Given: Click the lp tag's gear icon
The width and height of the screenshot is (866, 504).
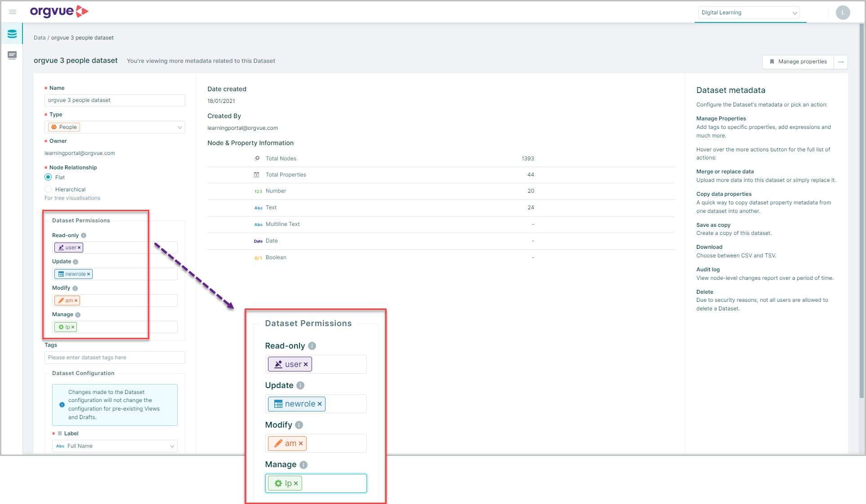Looking at the screenshot, I should [61, 327].
